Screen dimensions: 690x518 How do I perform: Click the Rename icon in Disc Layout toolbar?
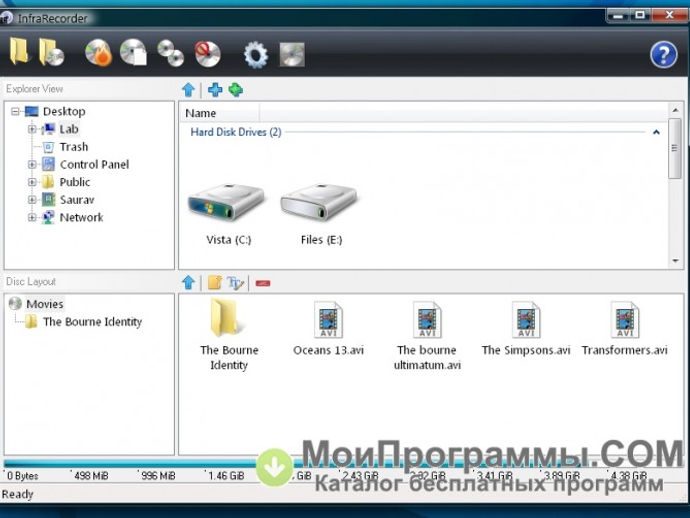point(235,283)
